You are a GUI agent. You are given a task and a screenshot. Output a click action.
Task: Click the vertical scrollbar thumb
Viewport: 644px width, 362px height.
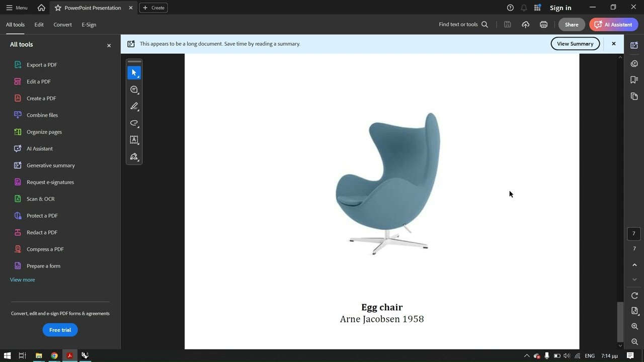tap(620, 322)
